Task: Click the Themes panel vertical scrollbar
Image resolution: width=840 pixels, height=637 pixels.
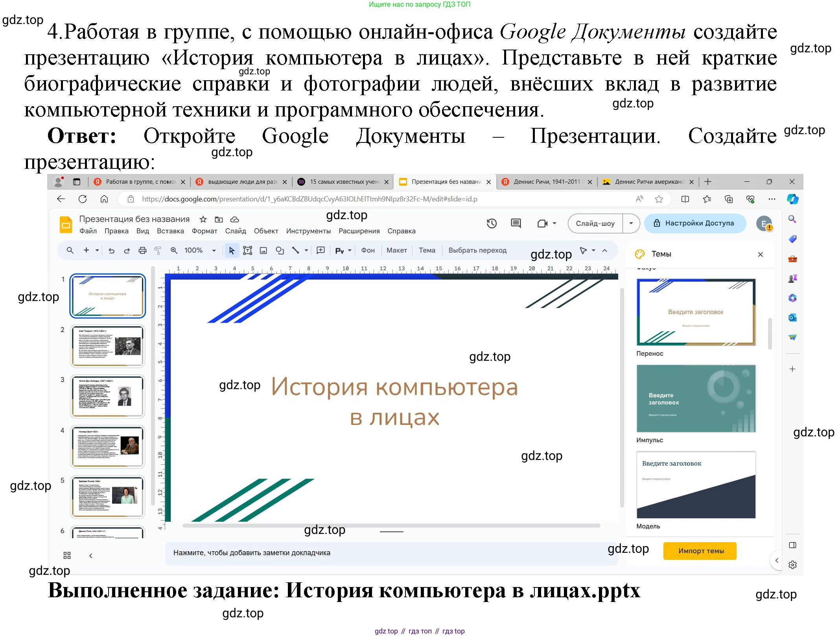Action: coord(770,334)
